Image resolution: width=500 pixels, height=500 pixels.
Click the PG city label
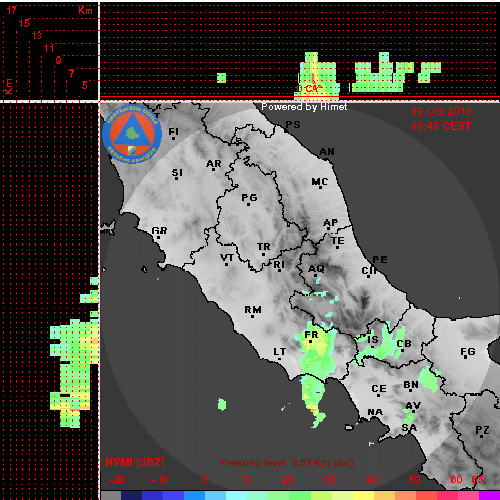tap(249, 198)
